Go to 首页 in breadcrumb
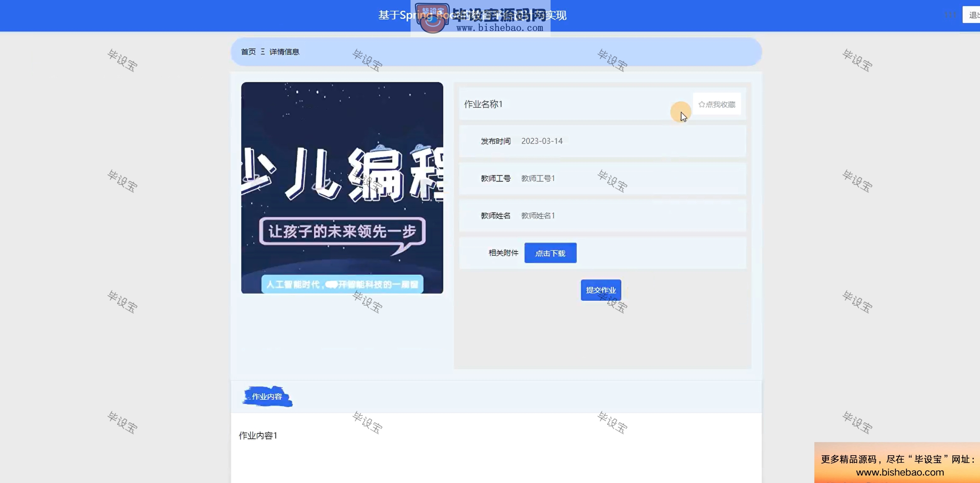Viewport: 980px width, 483px height. 248,52
